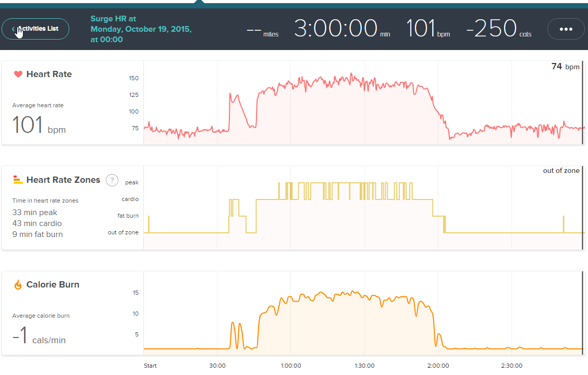Click the 30:00 time axis marker
Image resolution: width=588 pixels, height=375 pixels.
click(x=217, y=366)
